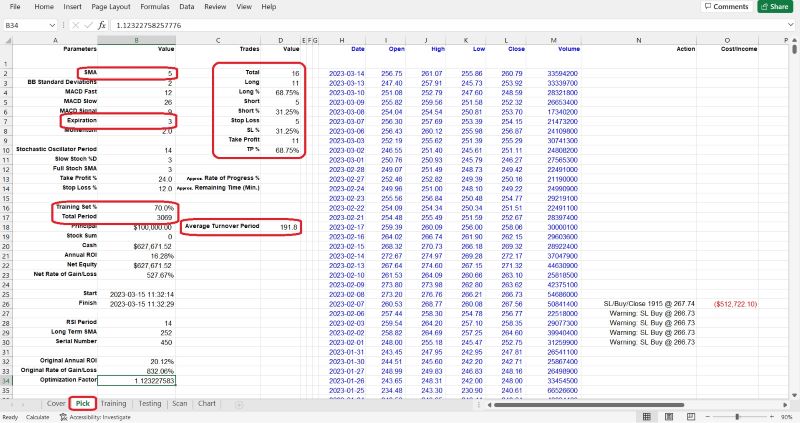Open the Chart sheet tab
The image size is (800, 423).
pos(207,403)
